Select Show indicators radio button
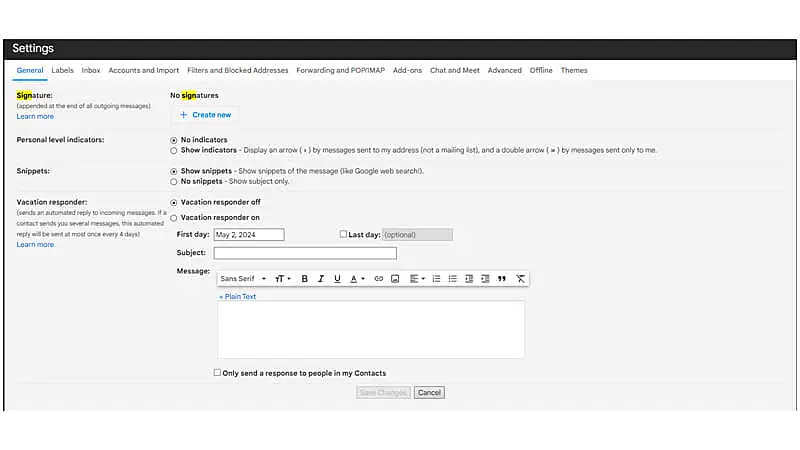Viewport: 800px width, 450px height. [174, 151]
